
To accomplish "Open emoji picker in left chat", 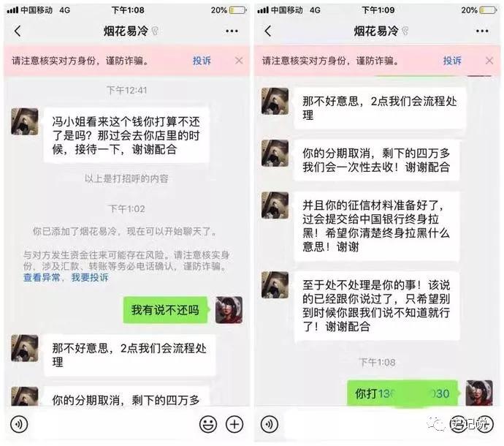I will (208, 425).
